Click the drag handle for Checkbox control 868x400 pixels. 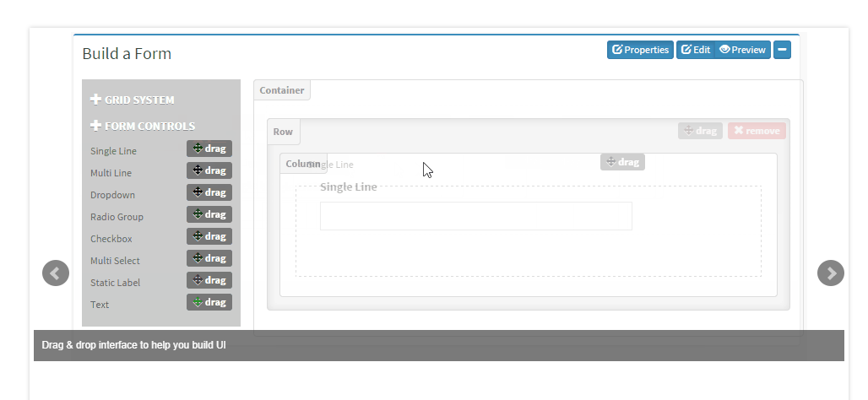[x=209, y=236]
